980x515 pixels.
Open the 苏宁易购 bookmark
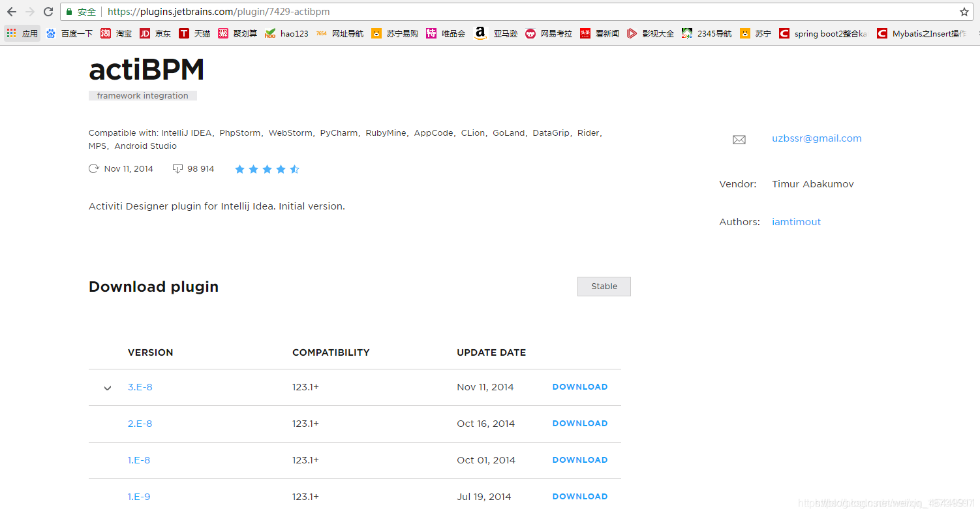click(x=395, y=33)
